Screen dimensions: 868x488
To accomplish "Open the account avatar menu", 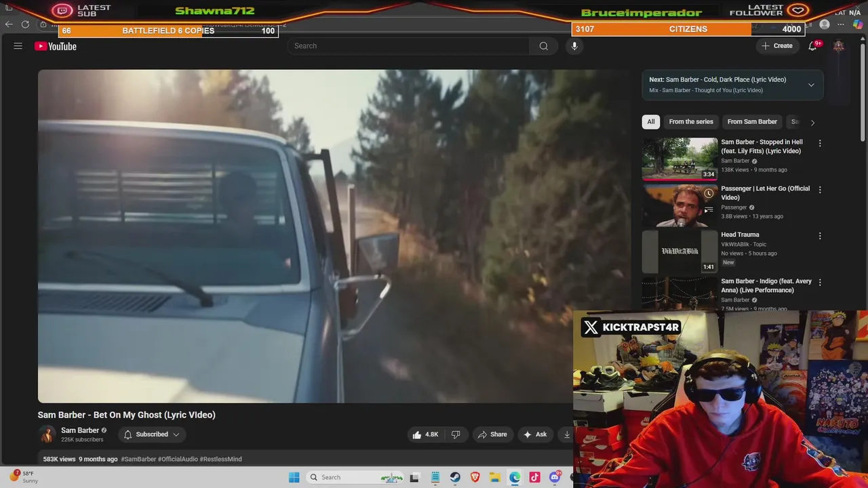I will point(838,46).
